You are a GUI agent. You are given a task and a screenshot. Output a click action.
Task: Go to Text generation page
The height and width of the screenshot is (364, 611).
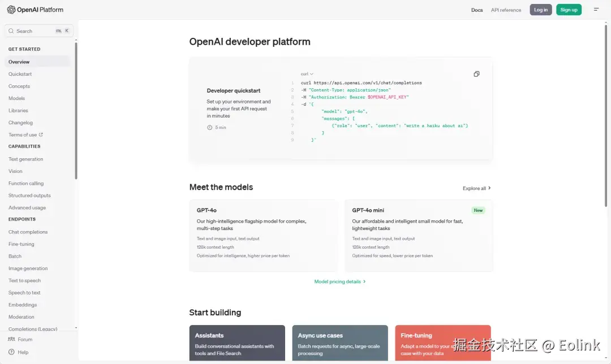click(x=25, y=159)
